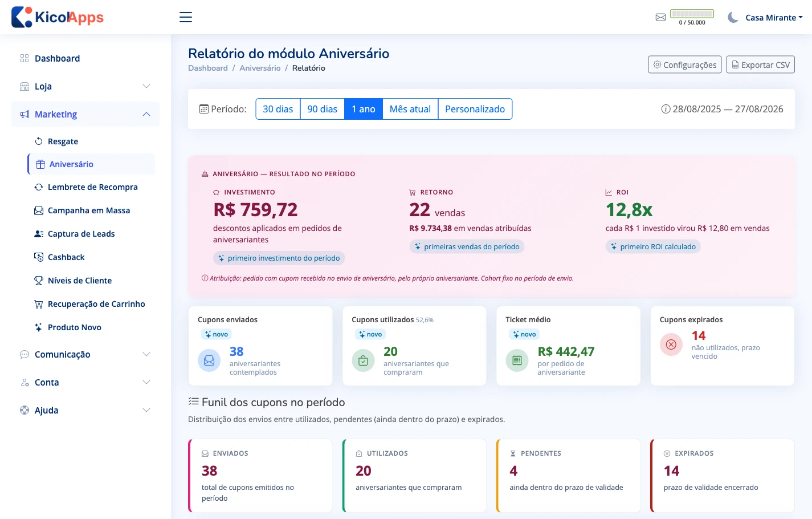812x519 pixels.
Task: Expand the Conta menu chevron
Action: click(x=146, y=382)
